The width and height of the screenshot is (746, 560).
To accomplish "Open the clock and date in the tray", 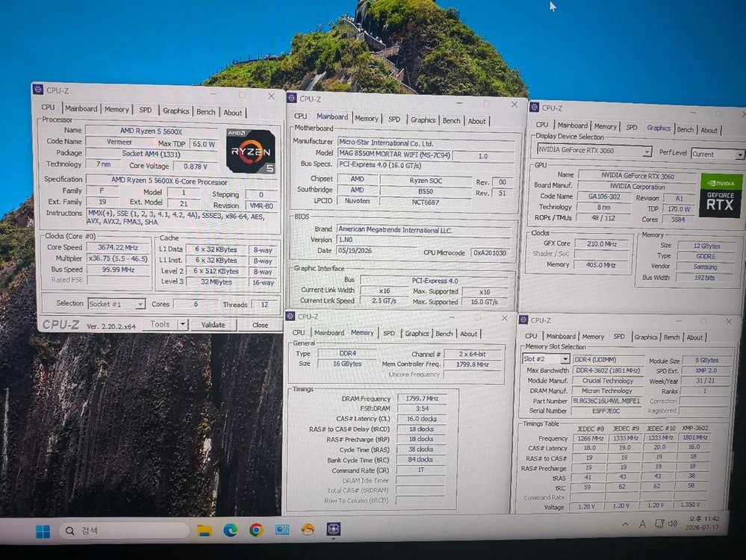I will tap(703, 523).
